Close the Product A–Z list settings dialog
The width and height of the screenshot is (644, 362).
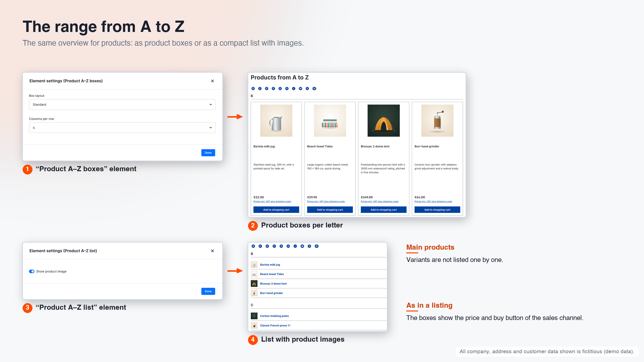tap(213, 251)
